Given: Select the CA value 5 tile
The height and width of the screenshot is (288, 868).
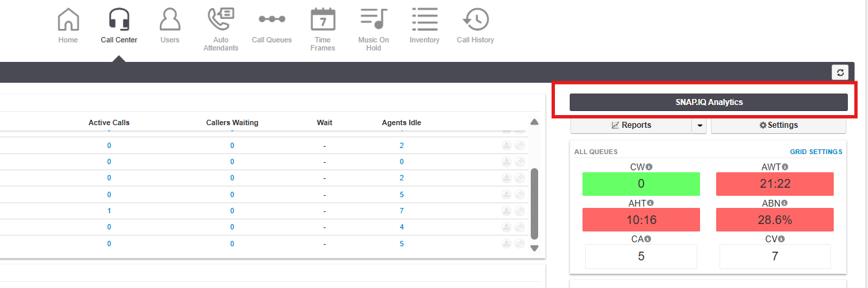Looking at the screenshot, I should [641, 256].
